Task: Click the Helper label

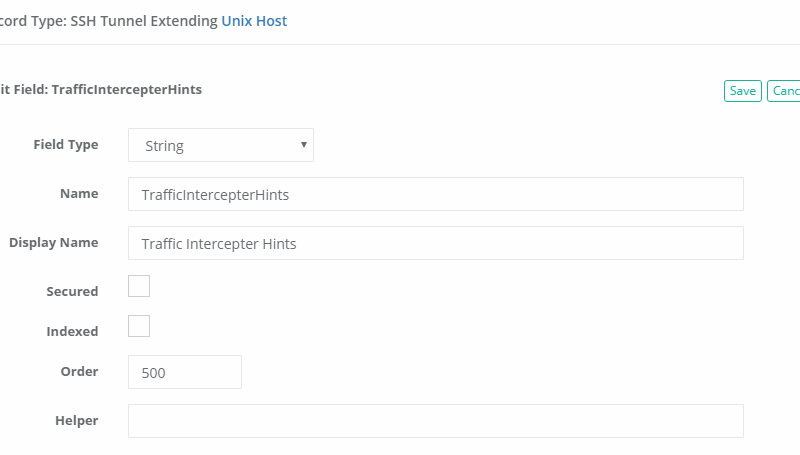Action: click(x=76, y=420)
